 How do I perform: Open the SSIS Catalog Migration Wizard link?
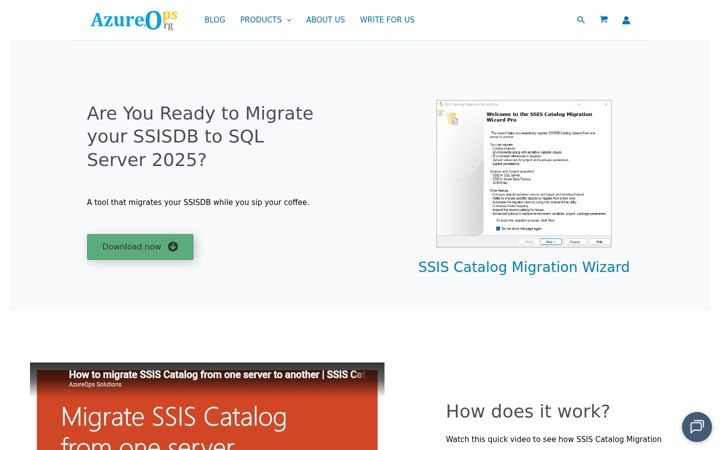click(x=523, y=267)
